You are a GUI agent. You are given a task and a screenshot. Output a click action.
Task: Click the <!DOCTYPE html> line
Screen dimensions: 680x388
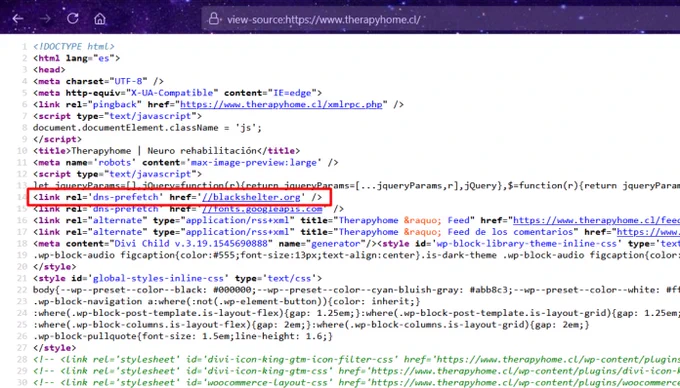[x=74, y=46]
